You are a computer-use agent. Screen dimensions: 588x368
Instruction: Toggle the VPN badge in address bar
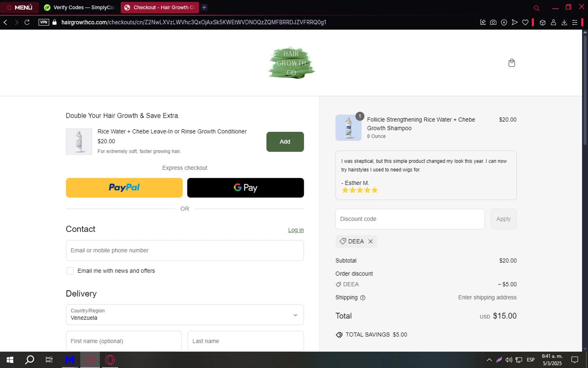pyautogui.click(x=44, y=22)
